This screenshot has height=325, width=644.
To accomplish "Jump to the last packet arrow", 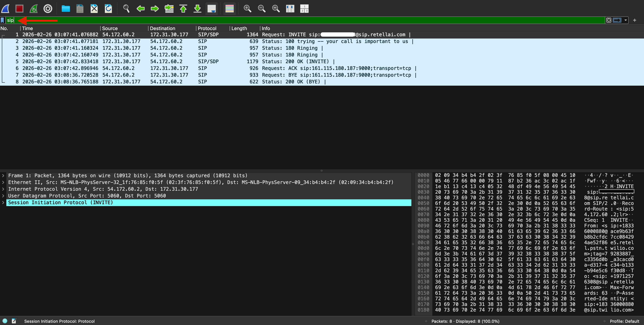I will (x=197, y=9).
